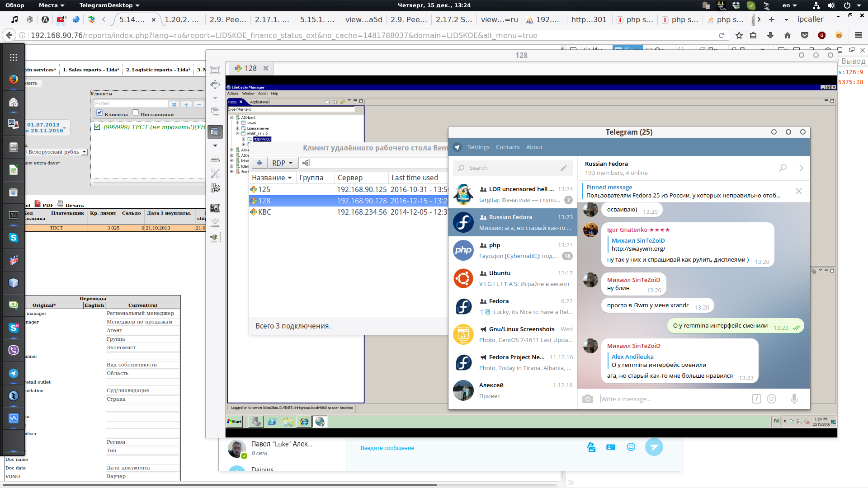The height and width of the screenshot is (488, 868).
Task: Bookmark page with Firefox star icon
Action: point(739,35)
